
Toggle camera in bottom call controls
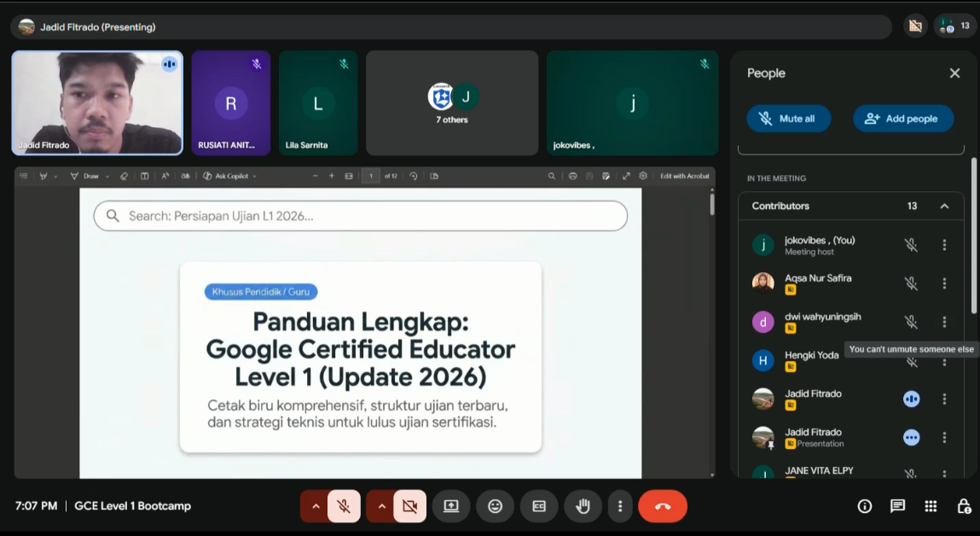pyautogui.click(x=410, y=506)
